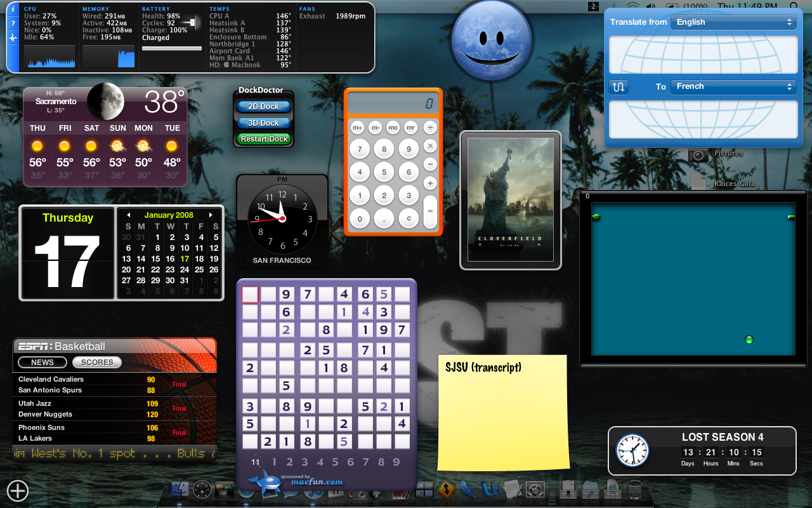Click the large Thursday 17 date panel

pyautogui.click(x=68, y=253)
